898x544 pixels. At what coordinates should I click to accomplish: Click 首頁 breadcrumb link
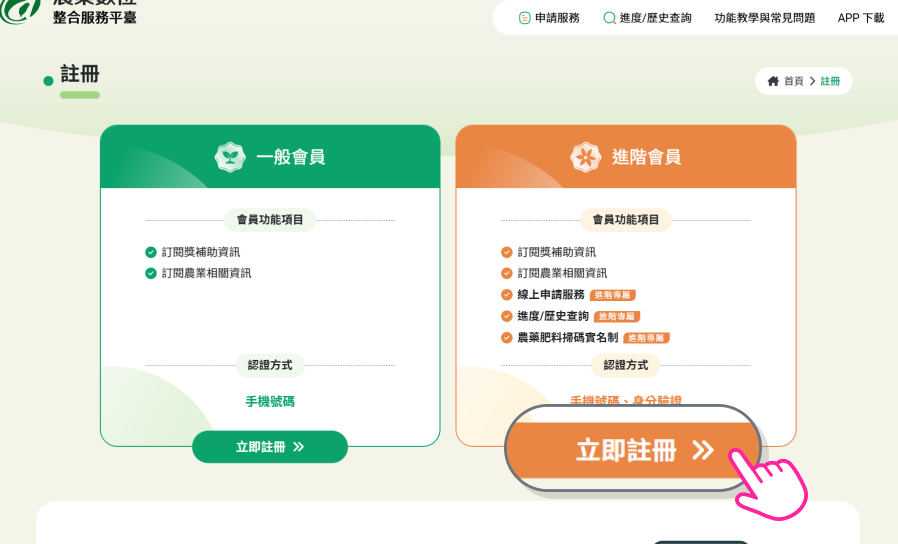[x=793, y=81]
